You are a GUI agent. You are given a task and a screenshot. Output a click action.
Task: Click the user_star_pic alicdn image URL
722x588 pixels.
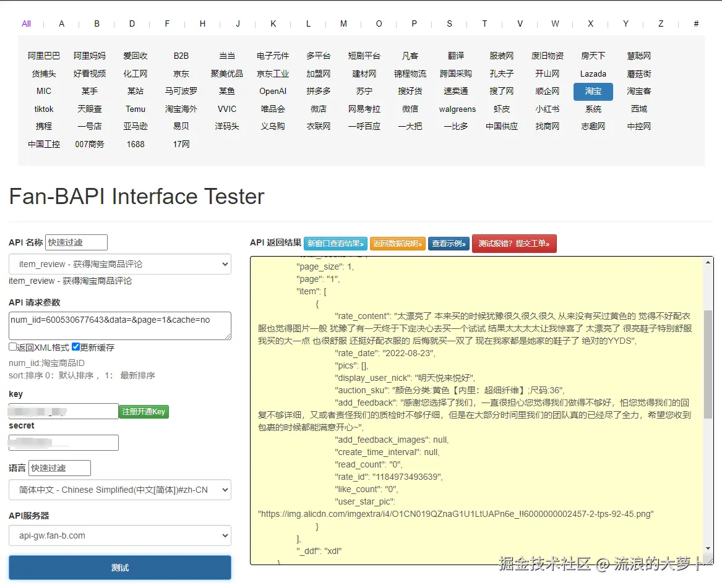tap(455, 514)
